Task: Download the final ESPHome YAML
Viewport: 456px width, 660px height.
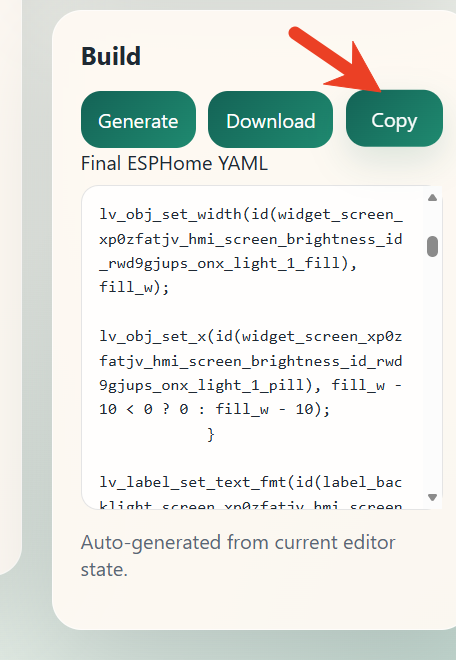Action: (270, 120)
